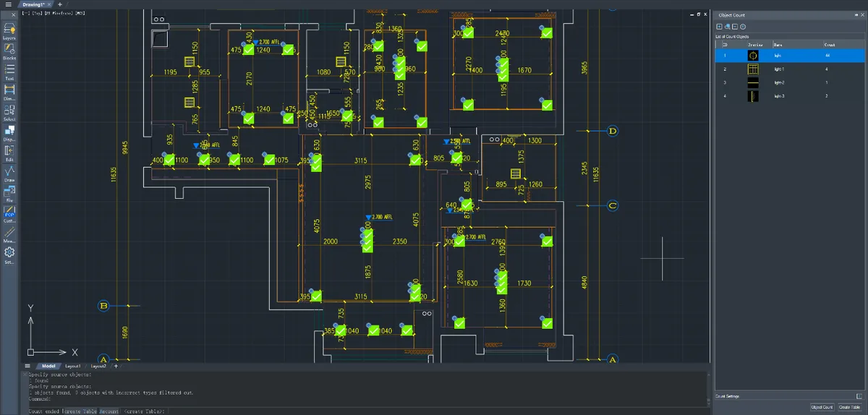Select count row 2 named light-1
868x415 pixels.
click(790, 69)
